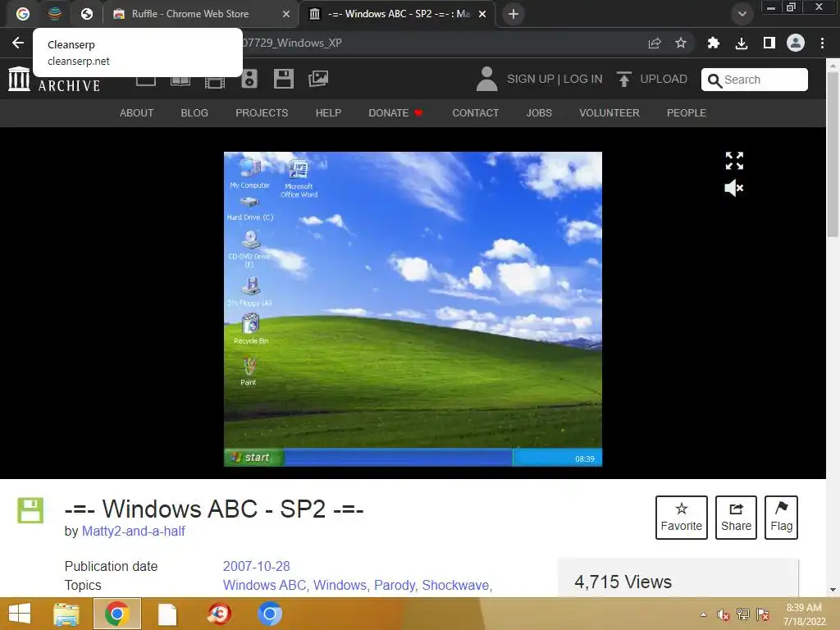
Task: Click Hard Drive (C) icon in emulator
Action: 249,209
